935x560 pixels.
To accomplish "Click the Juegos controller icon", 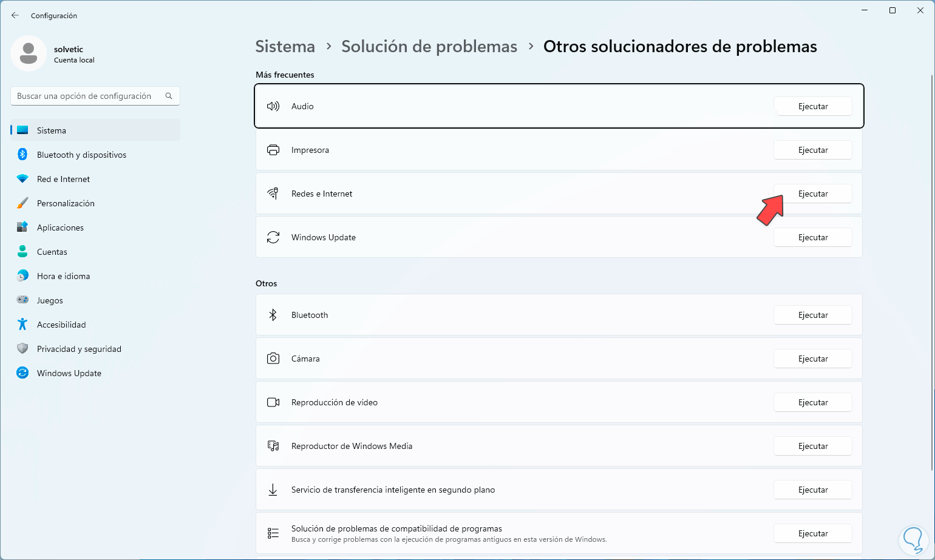I will tap(22, 300).
